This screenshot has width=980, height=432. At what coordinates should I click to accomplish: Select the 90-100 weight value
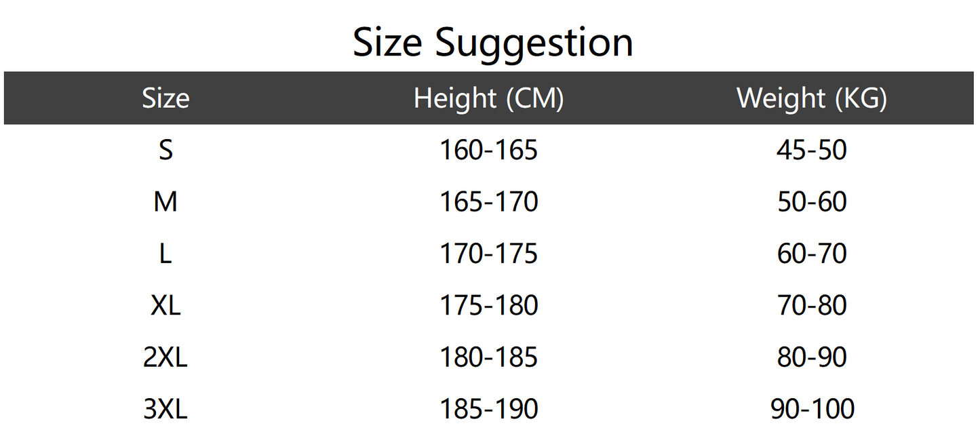(x=812, y=409)
